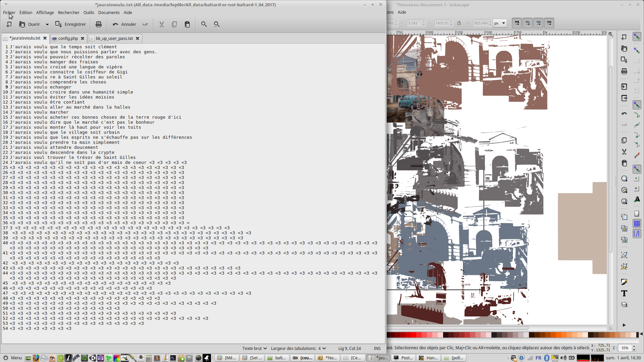644x362 pixels.
Task: Click Inkscape Layers dialog icon
Action: point(624,305)
